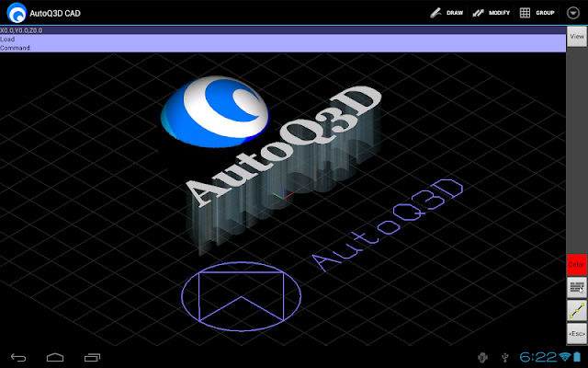This screenshot has width=588, height=368.
Task: Select the purple AutoQ3D wireframe text
Action: pyautogui.click(x=388, y=224)
